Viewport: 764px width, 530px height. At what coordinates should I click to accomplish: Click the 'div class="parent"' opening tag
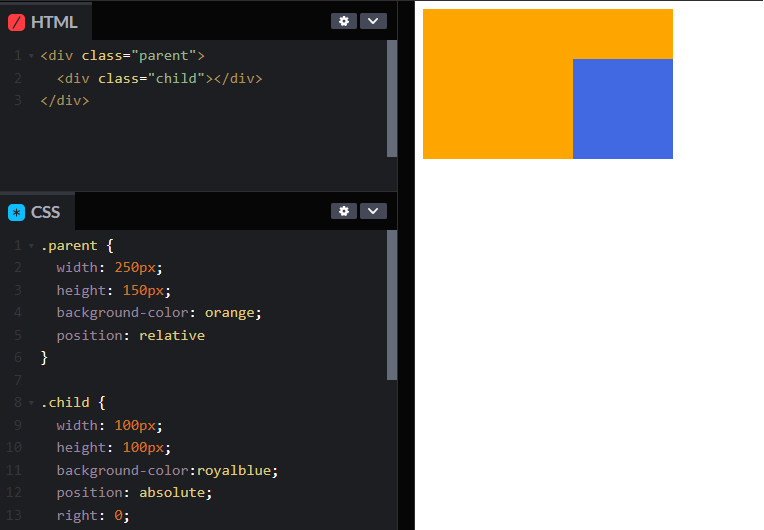coord(122,56)
